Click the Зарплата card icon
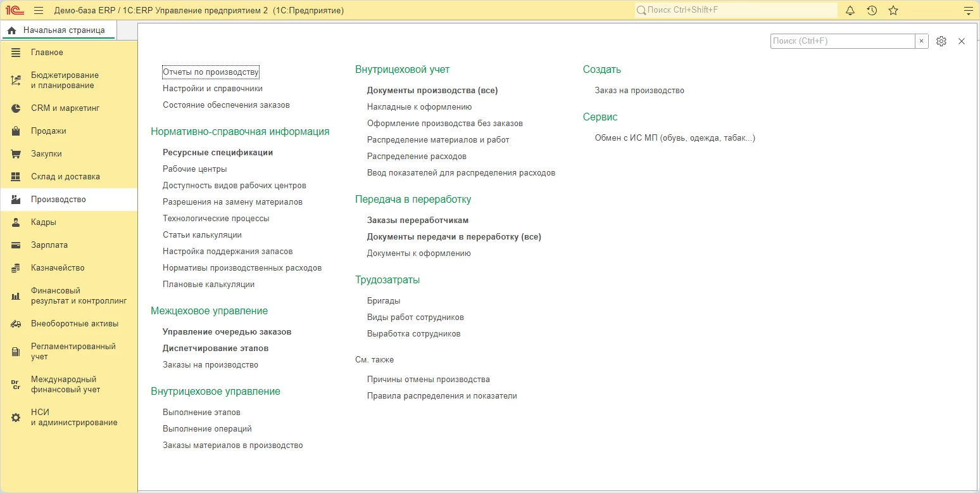 point(16,245)
